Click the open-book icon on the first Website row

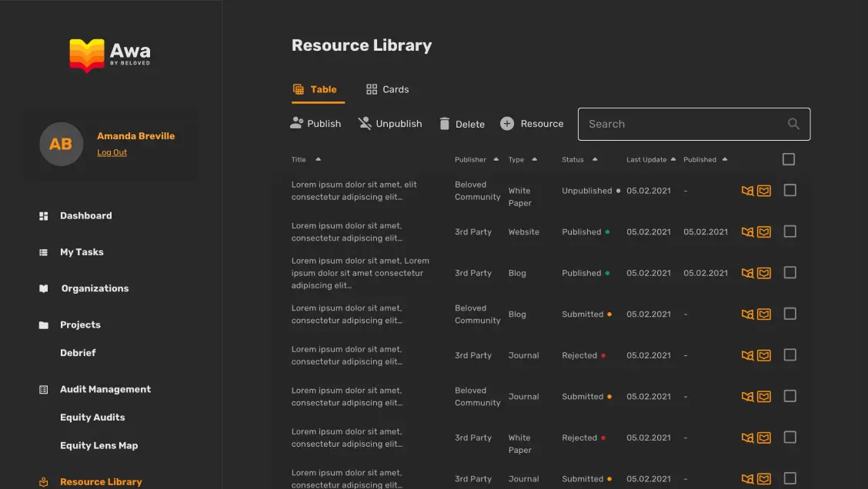point(746,231)
